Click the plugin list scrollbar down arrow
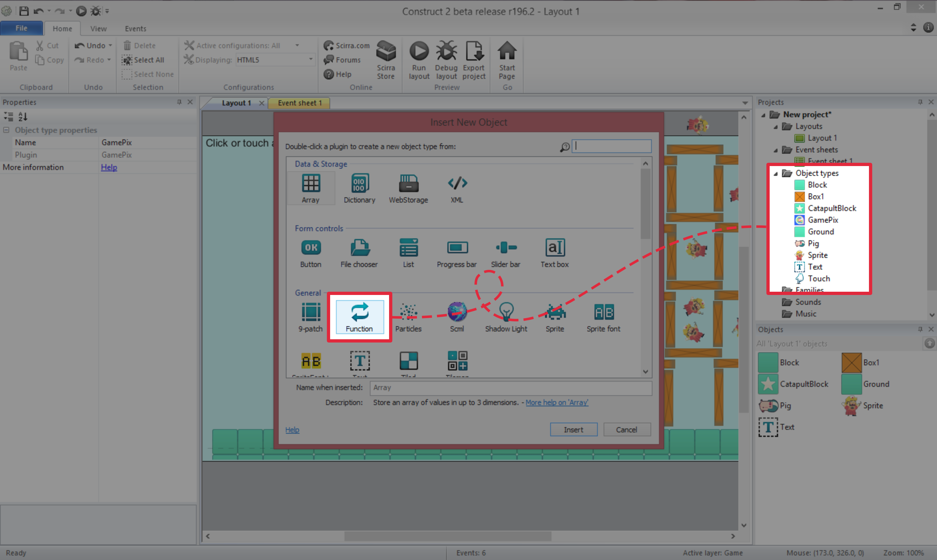 click(646, 372)
